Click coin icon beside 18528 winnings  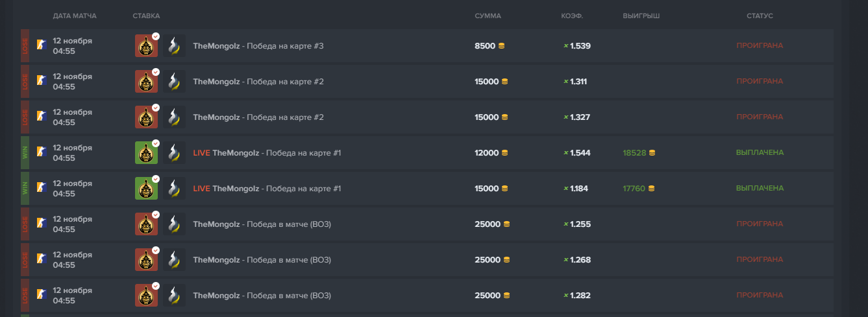(652, 153)
